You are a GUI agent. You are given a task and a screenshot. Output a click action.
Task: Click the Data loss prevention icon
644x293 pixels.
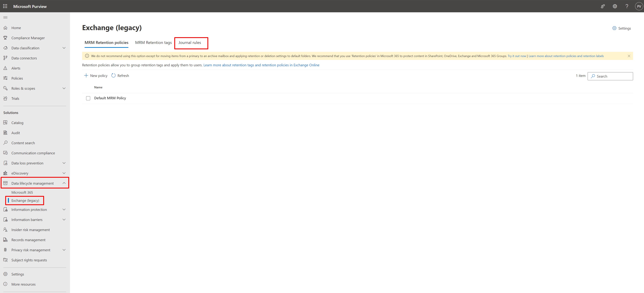6,163
